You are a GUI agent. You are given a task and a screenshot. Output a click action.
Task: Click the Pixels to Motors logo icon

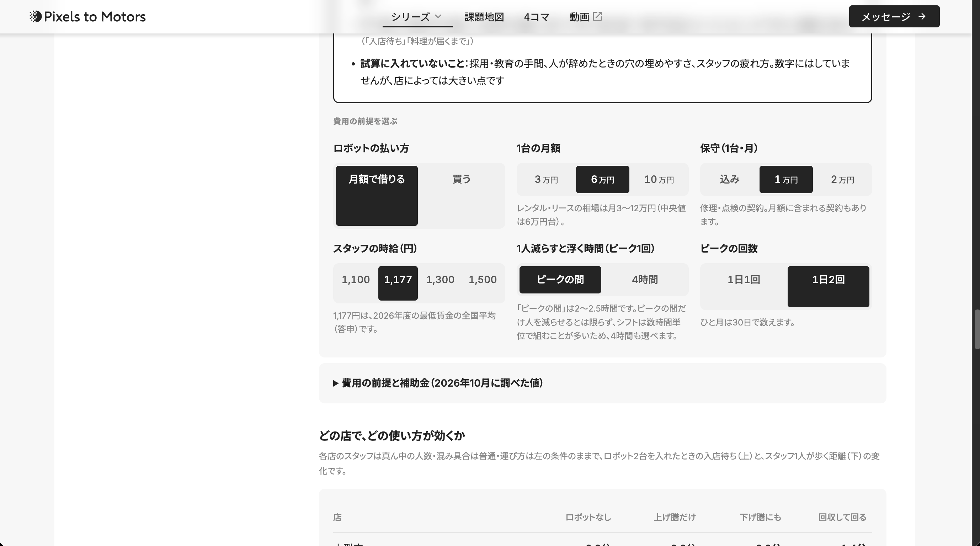(35, 16)
